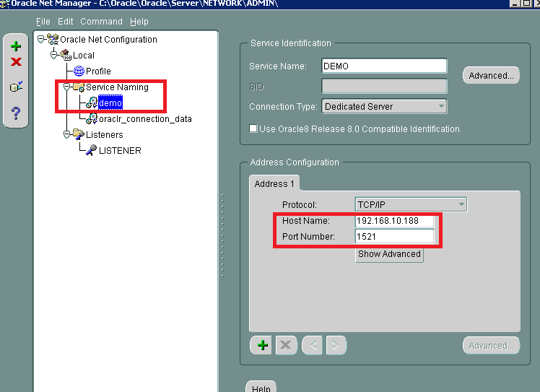Click the Host Name field showing 192.168.10.188
Viewport: 540px width, 392px height.
tap(394, 221)
